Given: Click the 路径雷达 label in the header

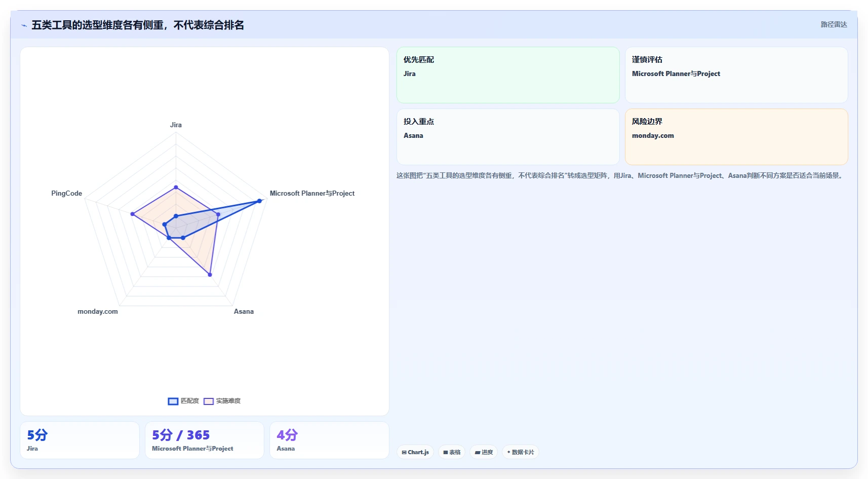Looking at the screenshot, I should pos(834,24).
